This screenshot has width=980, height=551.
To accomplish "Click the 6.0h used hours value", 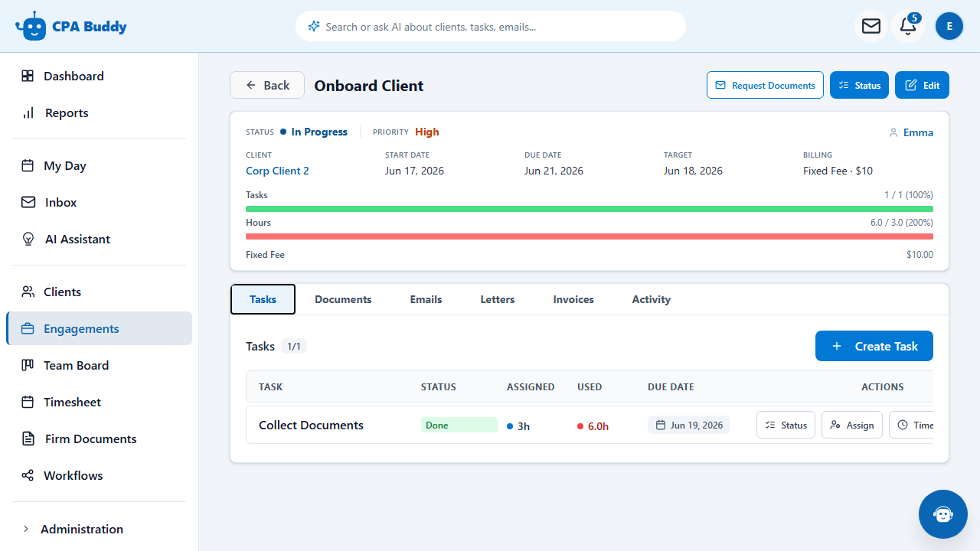I will pyautogui.click(x=598, y=426).
